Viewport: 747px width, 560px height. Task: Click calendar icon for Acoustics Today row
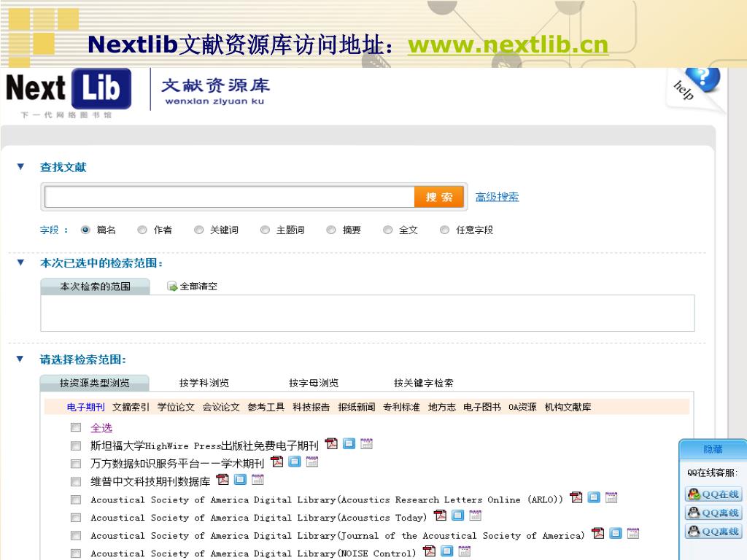point(476,516)
